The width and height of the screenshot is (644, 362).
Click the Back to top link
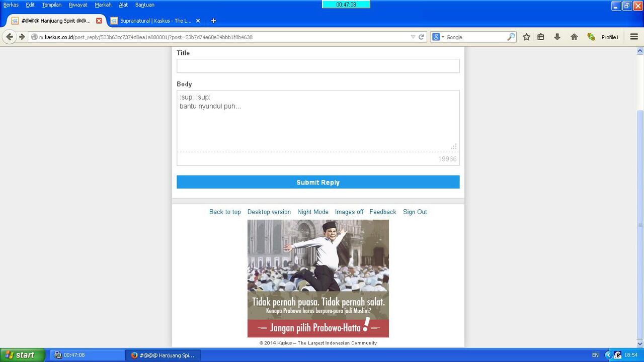225,212
